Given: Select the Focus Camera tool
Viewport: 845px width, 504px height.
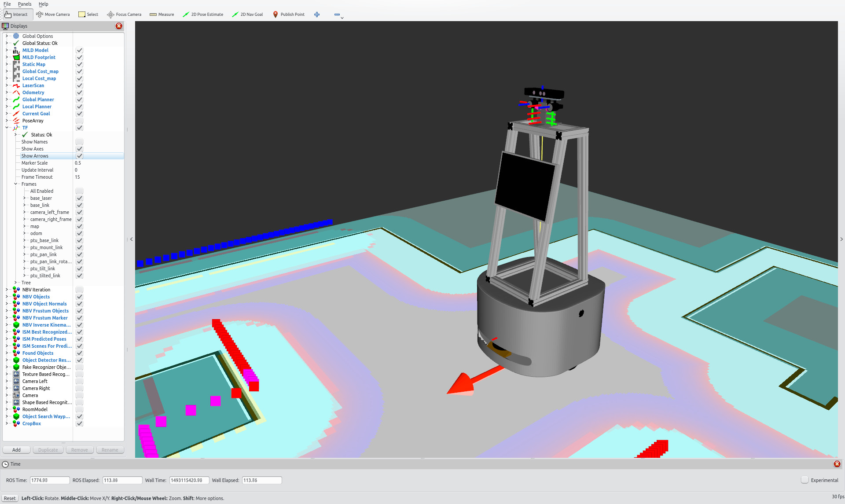Looking at the screenshot, I should (x=124, y=15).
